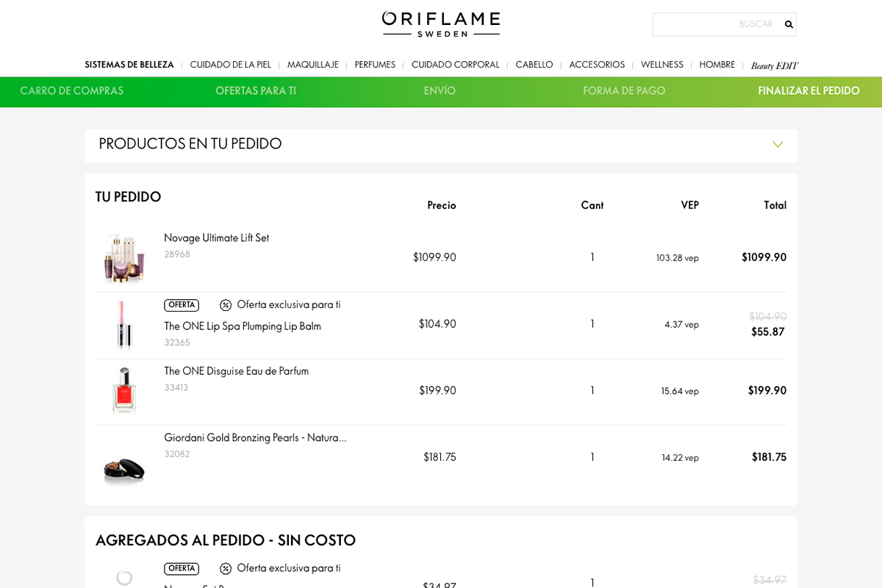This screenshot has height=588, width=882.
Task: Click Oferta exclusiva para ti on Lip Balm
Action: [289, 305]
